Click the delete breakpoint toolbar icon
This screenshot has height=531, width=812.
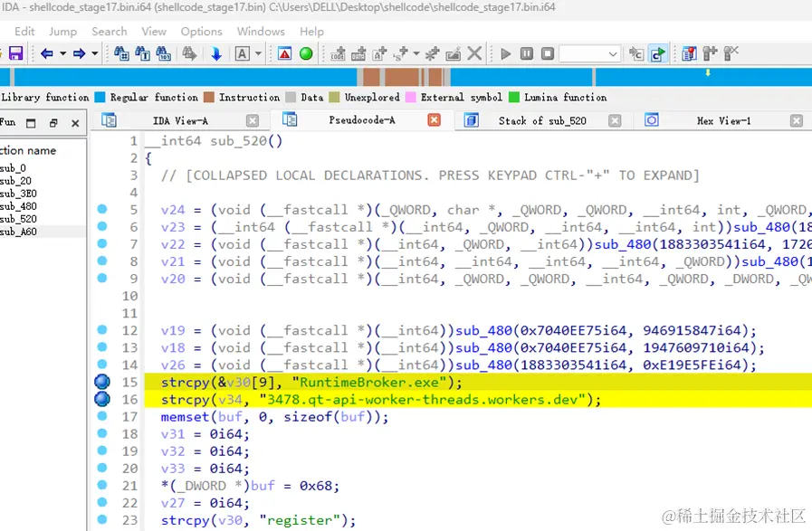tap(731, 52)
